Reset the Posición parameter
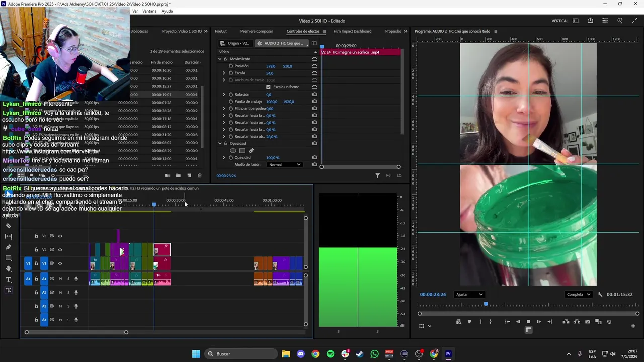 (x=314, y=66)
